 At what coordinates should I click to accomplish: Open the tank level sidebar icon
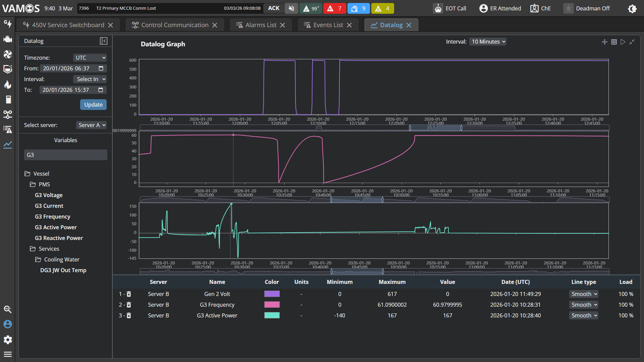click(7, 69)
